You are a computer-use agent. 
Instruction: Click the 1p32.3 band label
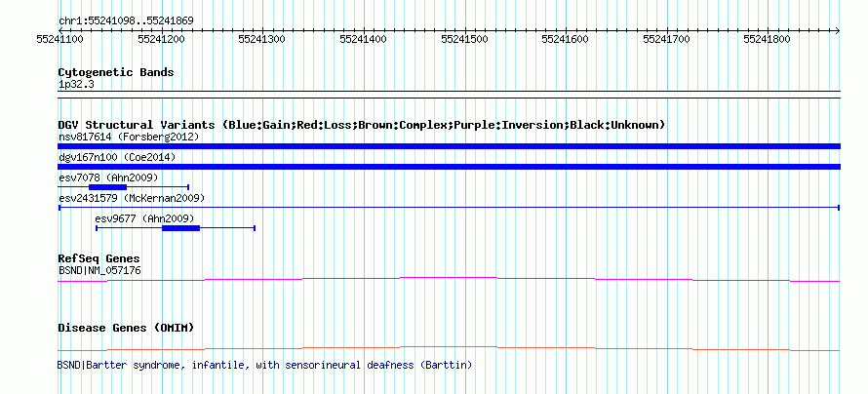(x=76, y=84)
